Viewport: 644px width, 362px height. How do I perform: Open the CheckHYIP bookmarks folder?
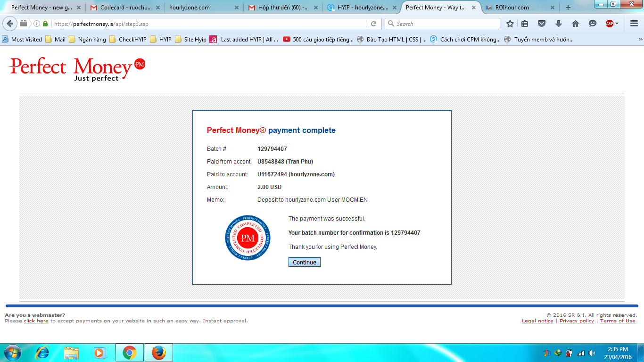[128, 40]
